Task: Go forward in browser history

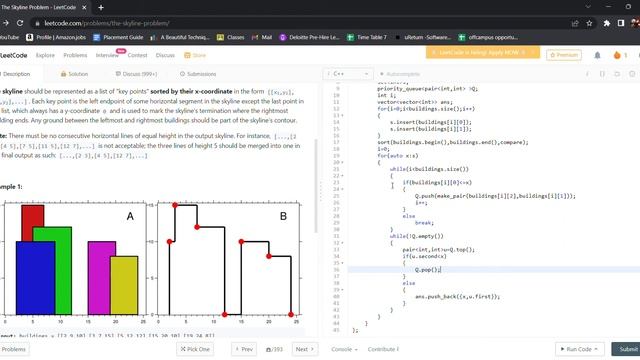Action: pos(6,23)
